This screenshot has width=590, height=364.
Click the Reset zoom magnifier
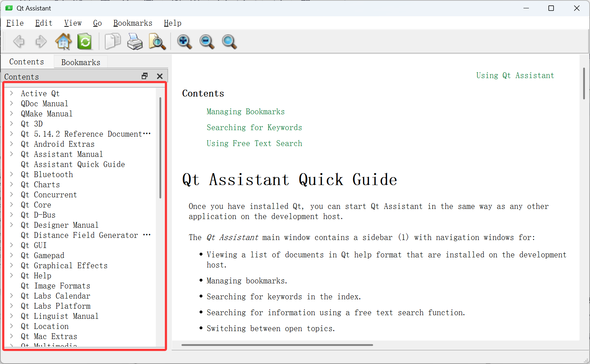pos(229,42)
